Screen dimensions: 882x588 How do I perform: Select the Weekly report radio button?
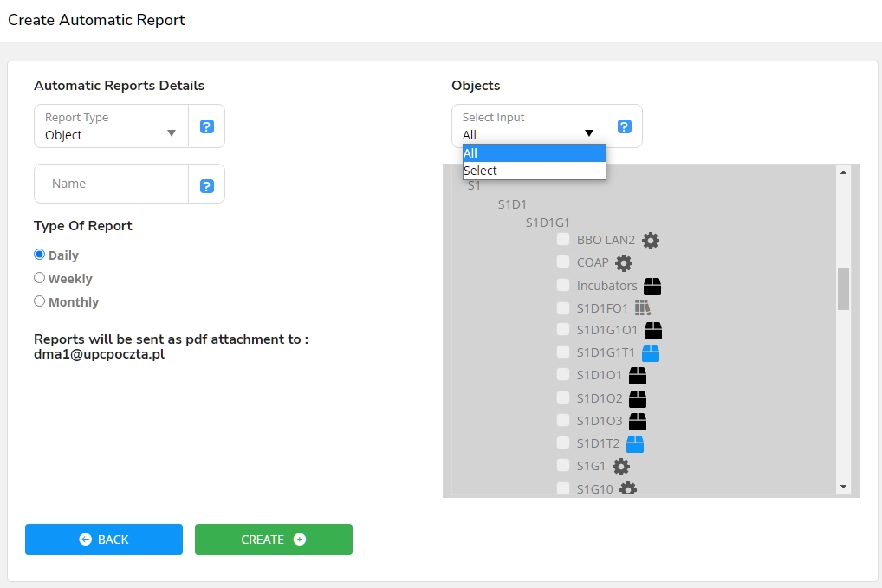coord(39,278)
